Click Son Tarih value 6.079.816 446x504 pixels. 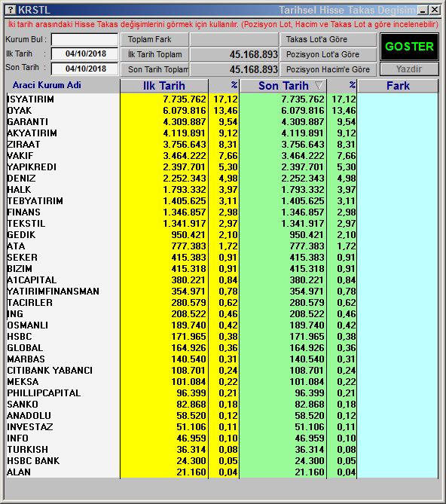coord(303,111)
